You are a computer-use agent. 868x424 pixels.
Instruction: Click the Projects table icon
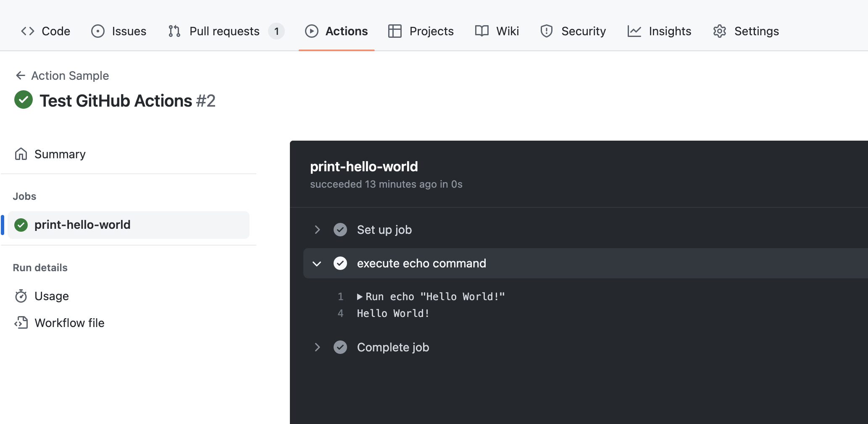click(395, 31)
